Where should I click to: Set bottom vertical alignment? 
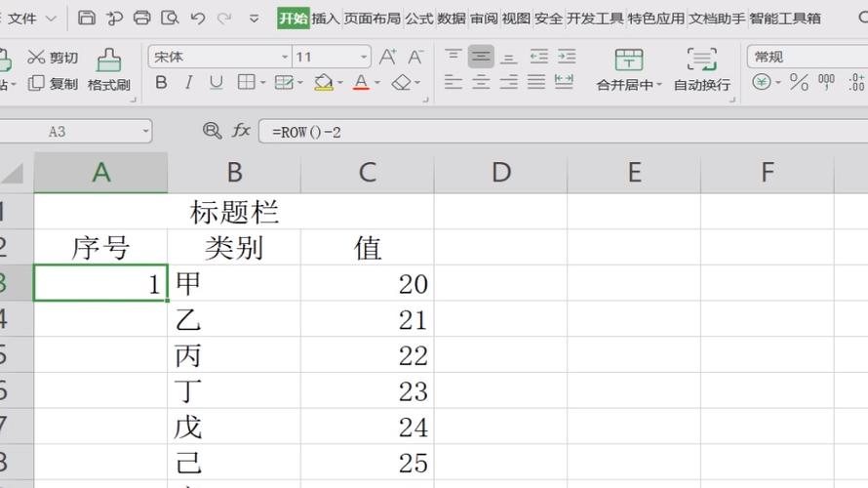[508, 57]
